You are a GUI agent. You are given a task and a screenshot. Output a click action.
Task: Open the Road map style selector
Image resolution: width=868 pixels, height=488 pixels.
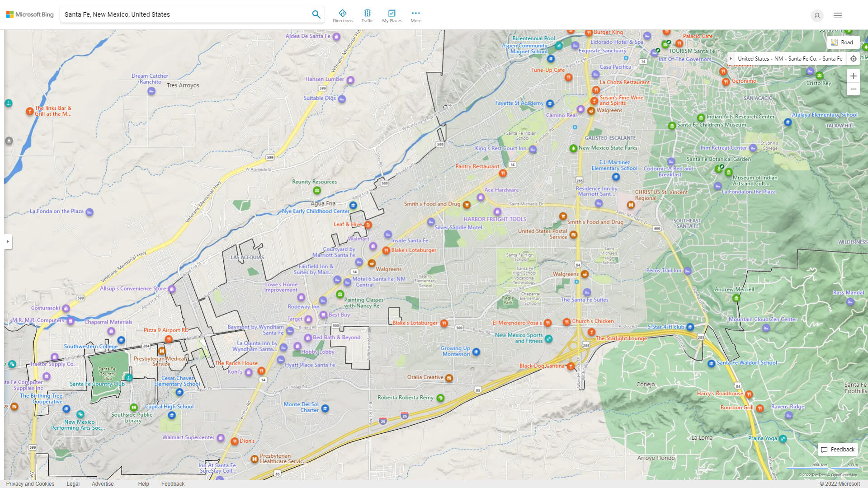(x=843, y=42)
